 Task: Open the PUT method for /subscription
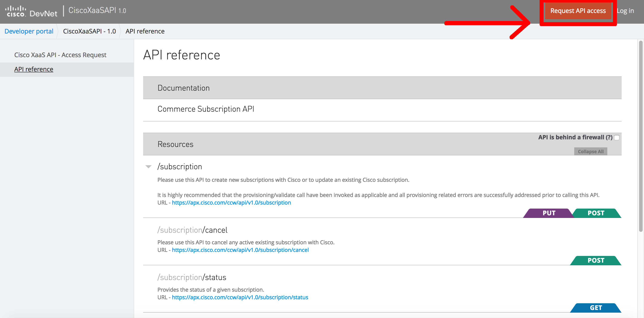tap(549, 213)
